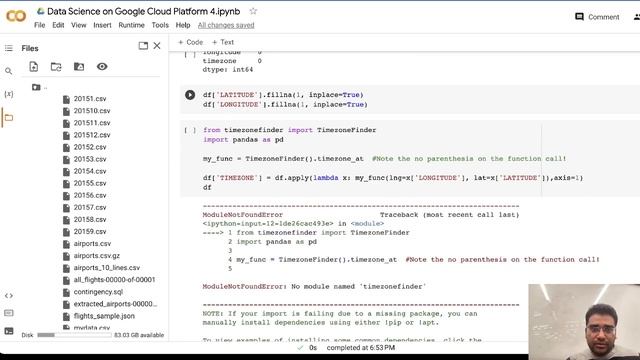640x360 pixels.
Task: Open the terminal sidebar icon
Action: click(9, 331)
